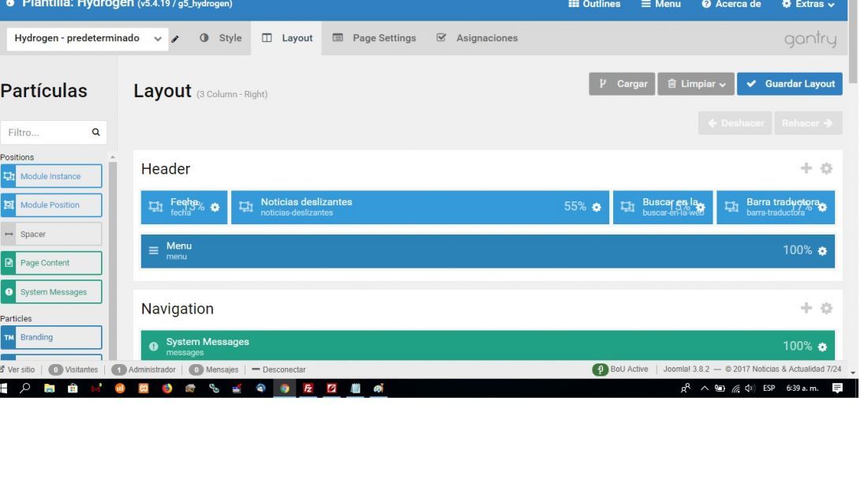The image size is (868, 488).
Task: Click Chrome icon in taskbar
Action: 285,389
